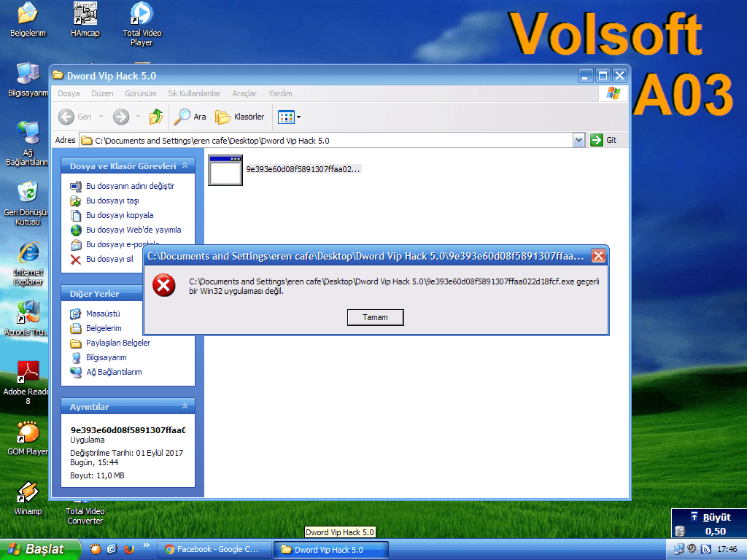
Task: Go up one folder level
Action: [x=156, y=117]
